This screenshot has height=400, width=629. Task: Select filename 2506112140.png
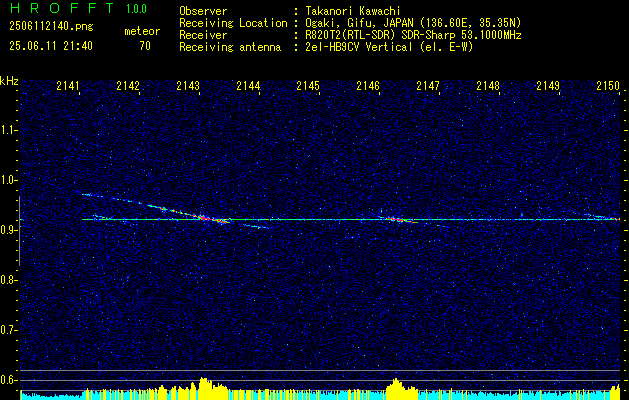tap(51, 26)
